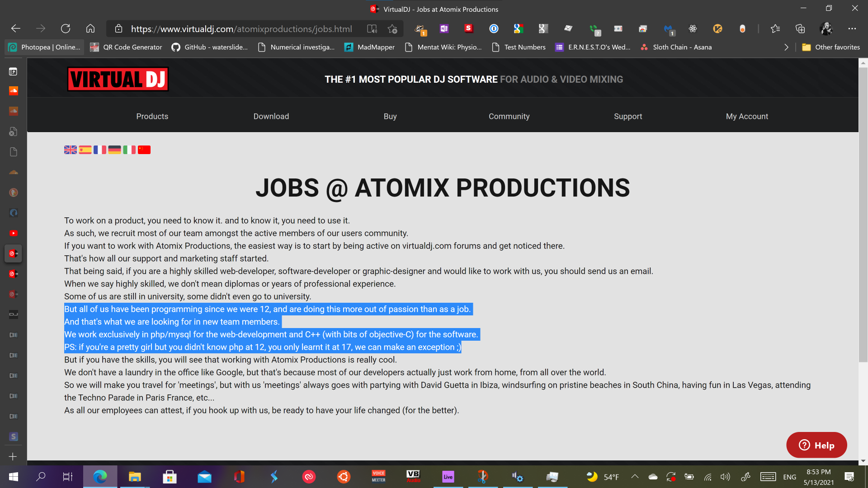Switch page language to German flag
868x488 pixels.
(114, 150)
